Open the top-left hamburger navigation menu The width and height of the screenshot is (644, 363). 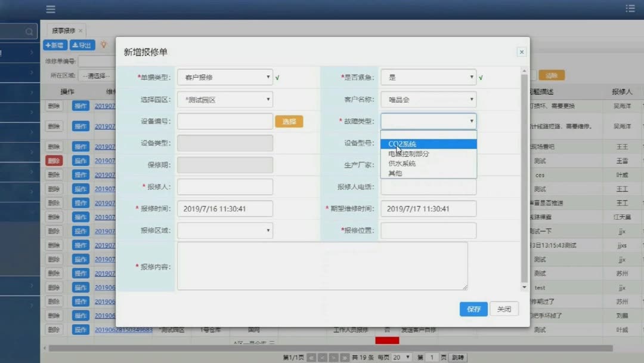coord(50,9)
